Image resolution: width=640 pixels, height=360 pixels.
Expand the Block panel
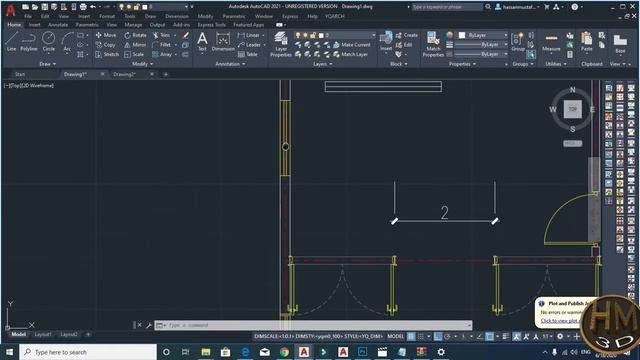[x=398, y=64]
